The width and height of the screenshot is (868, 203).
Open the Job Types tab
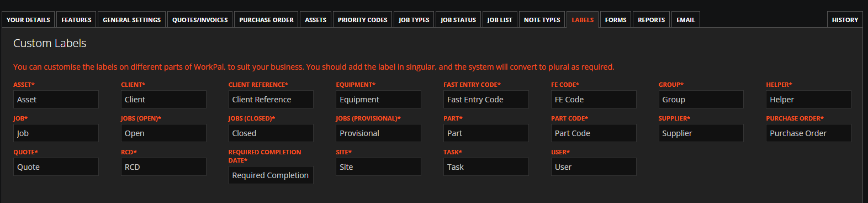(414, 19)
